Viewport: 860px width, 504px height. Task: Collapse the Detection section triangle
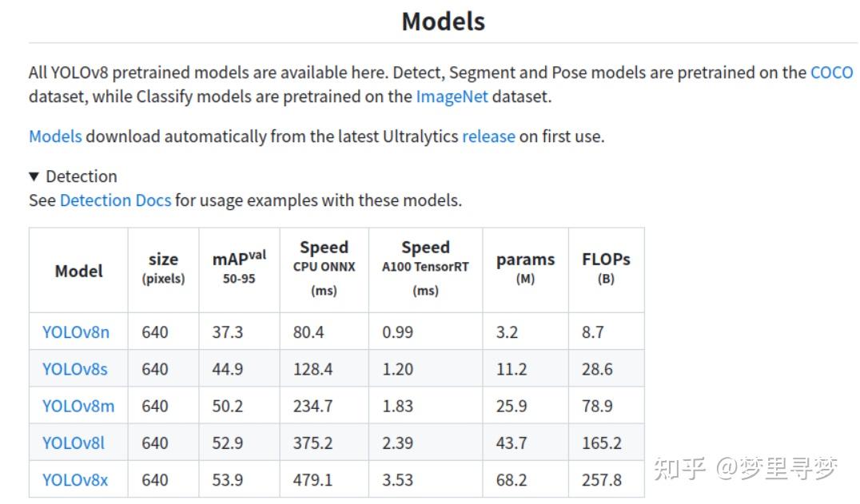tap(34, 177)
